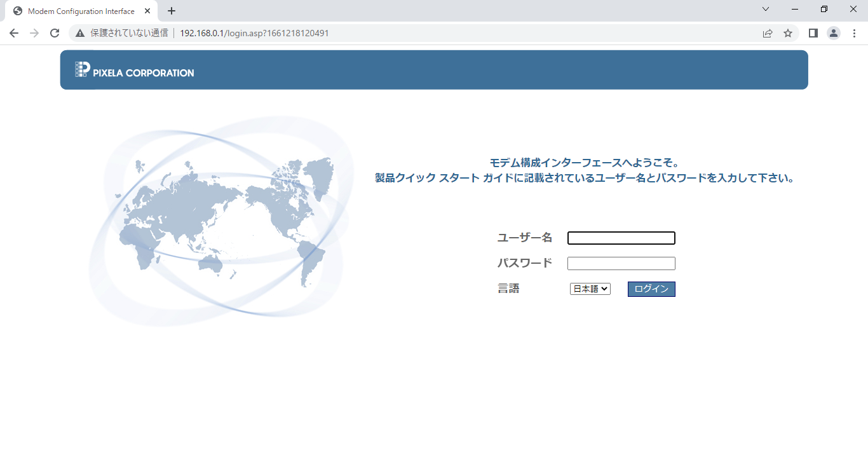Click the 製品クイック スタート ガイド instruction text
Image resolution: width=868 pixels, height=457 pixels.
585,178
